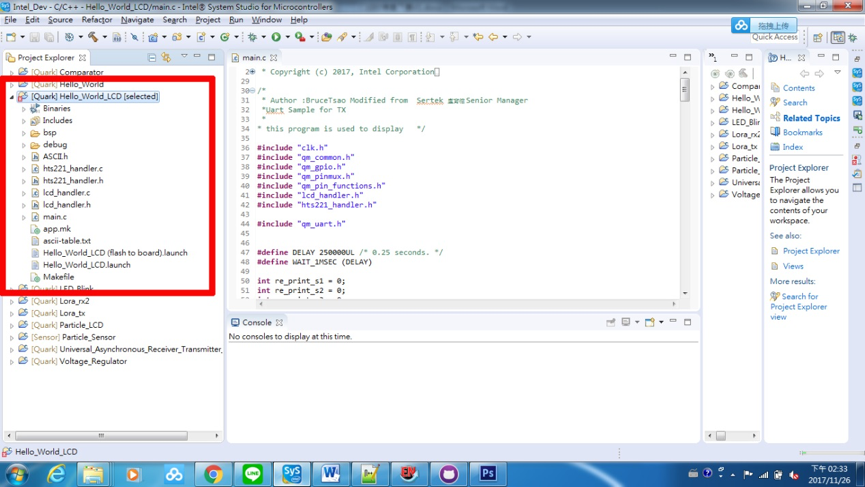Click the green Run button icon
This screenshot has height=487, width=865.
click(x=276, y=37)
